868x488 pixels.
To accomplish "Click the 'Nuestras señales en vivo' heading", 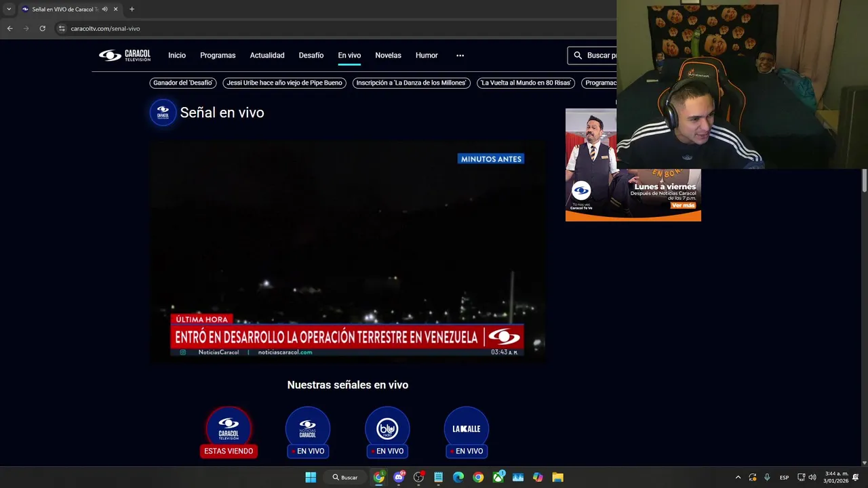I will coord(347,385).
